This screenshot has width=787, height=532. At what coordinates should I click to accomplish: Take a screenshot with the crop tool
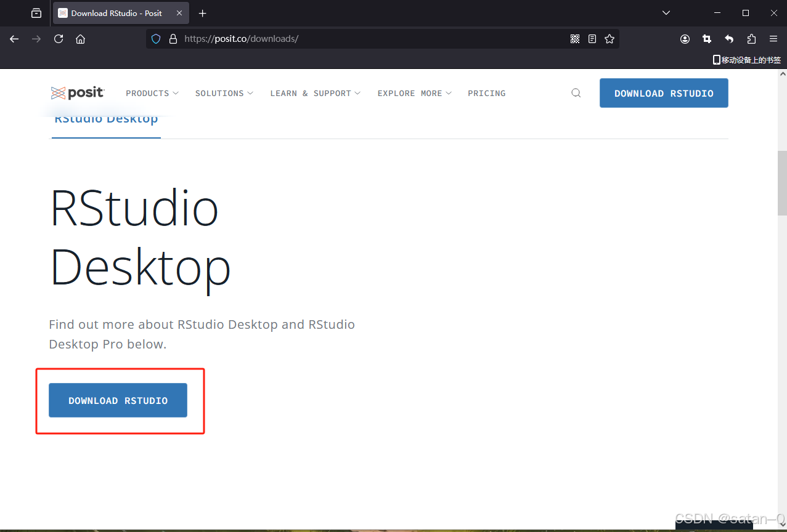(x=707, y=39)
